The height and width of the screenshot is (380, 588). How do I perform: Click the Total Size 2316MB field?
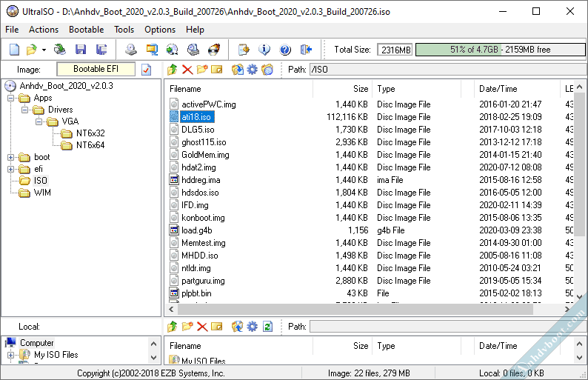click(395, 50)
